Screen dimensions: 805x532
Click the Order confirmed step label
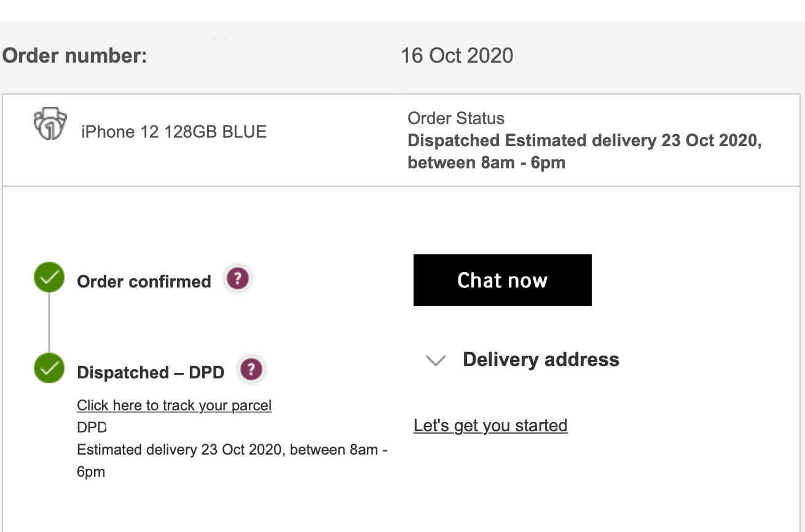pos(144,281)
